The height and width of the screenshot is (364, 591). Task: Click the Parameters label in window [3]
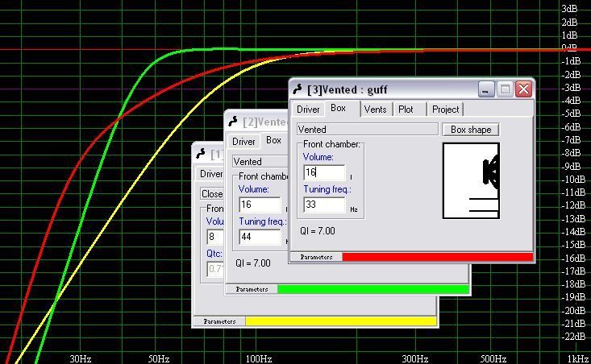316,257
